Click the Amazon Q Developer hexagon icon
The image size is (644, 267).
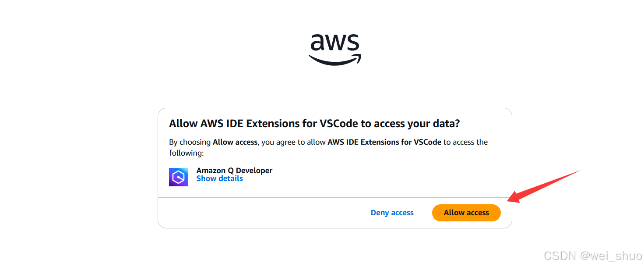(178, 177)
